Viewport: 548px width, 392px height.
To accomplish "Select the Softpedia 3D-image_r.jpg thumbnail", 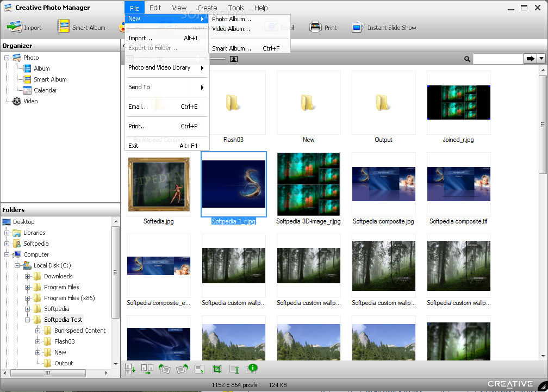I will (309, 184).
